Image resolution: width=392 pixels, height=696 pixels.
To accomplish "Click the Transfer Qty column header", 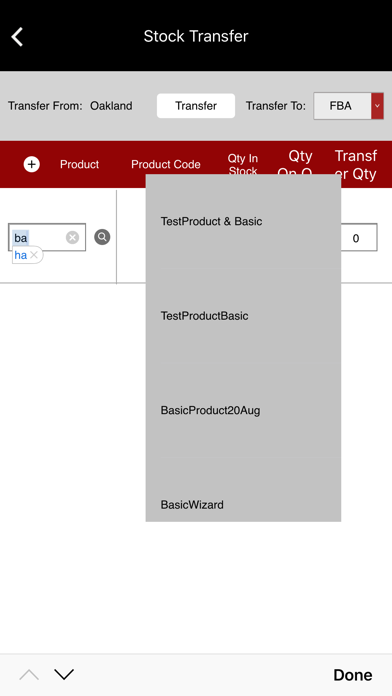I will click(356, 164).
